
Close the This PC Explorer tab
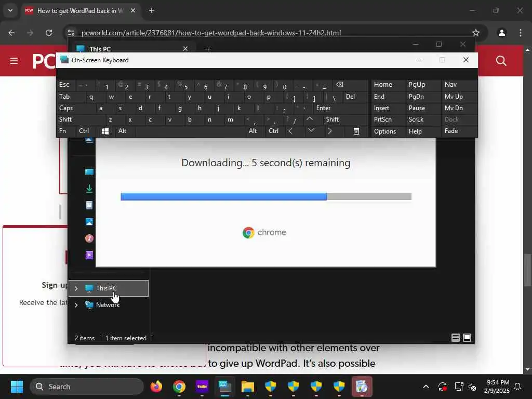pos(185,48)
